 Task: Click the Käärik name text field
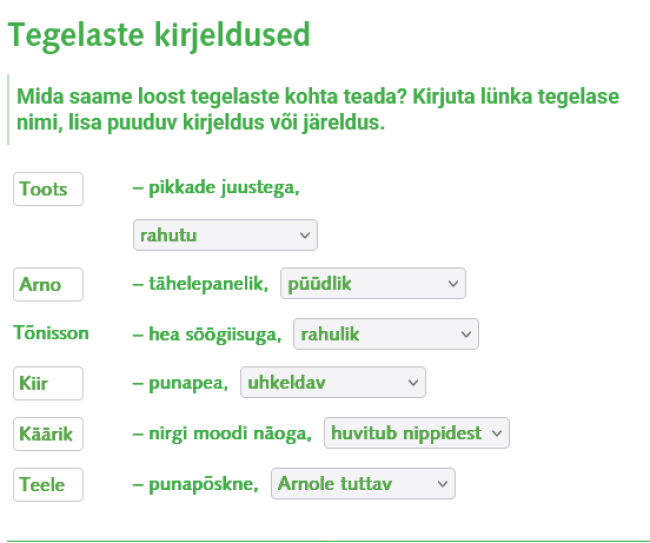click(48, 434)
